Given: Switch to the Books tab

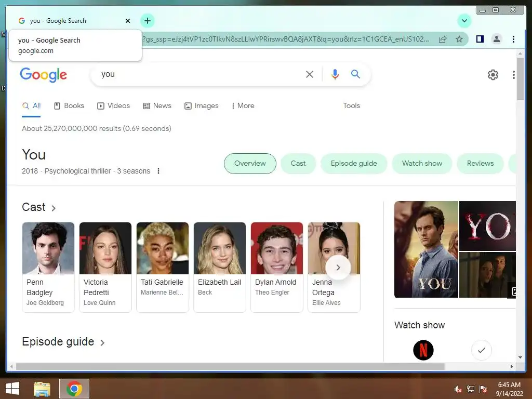Looking at the screenshot, I should [x=69, y=106].
